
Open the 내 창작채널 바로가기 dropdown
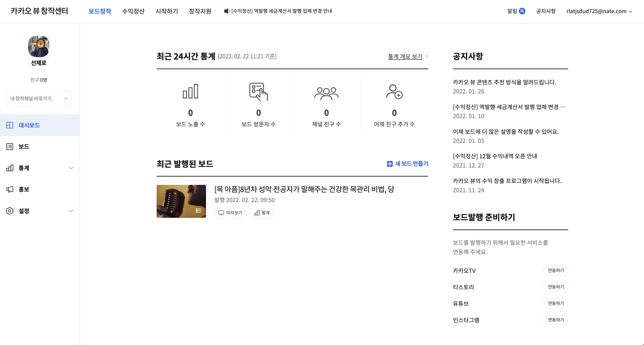(x=39, y=98)
